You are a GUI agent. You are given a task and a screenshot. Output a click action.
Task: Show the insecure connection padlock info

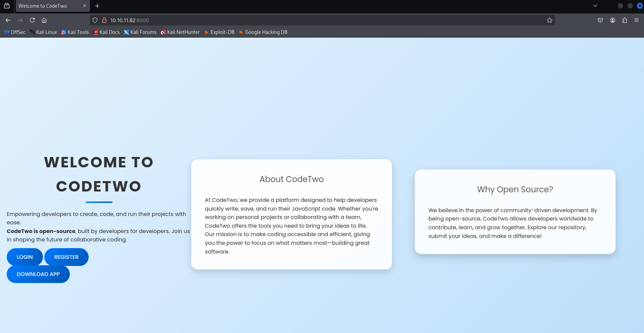click(x=104, y=20)
